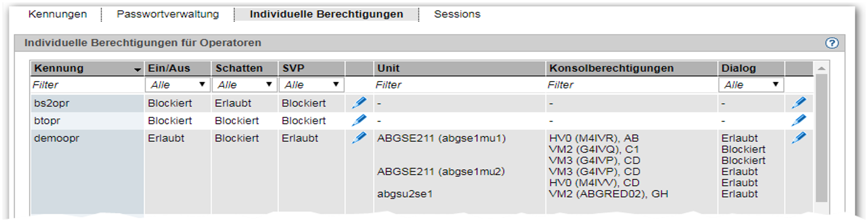Click the Konsolberechtigungen filter field
The width and height of the screenshot is (868, 222).
click(632, 85)
